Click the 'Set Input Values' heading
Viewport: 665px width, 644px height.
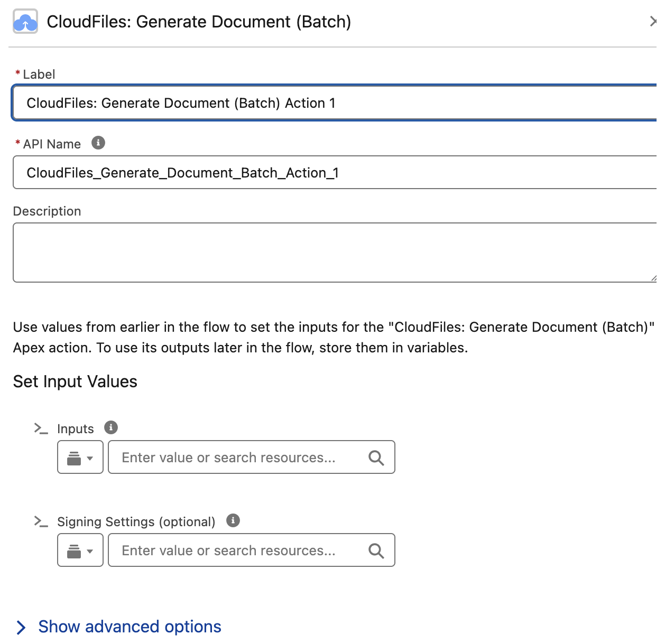click(x=75, y=381)
